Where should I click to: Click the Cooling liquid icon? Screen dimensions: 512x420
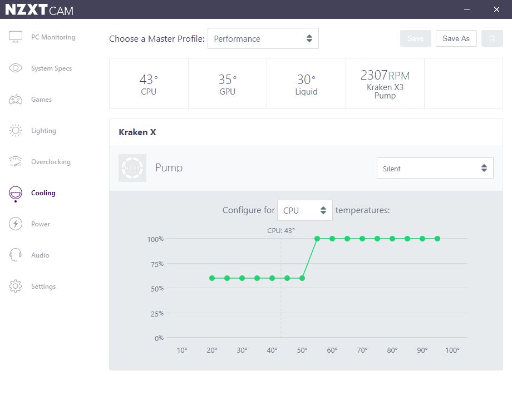16,193
